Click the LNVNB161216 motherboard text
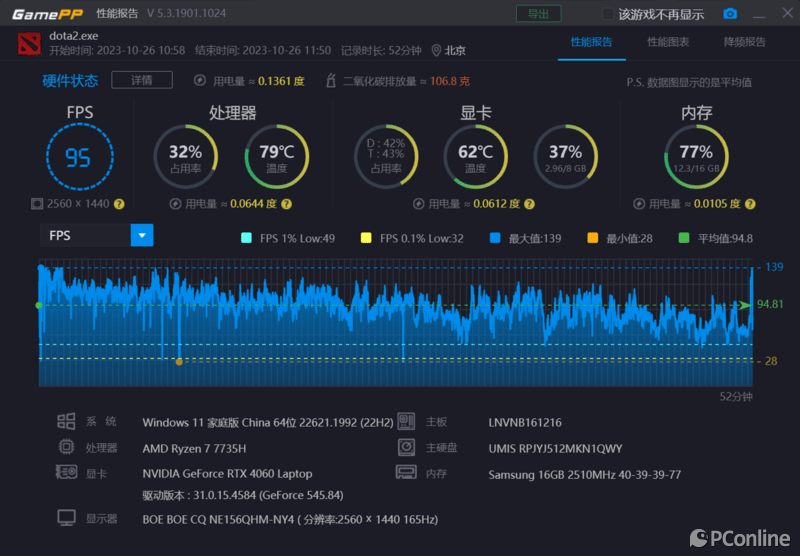Image resolution: width=800 pixels, height=556 pixels. 525,422
